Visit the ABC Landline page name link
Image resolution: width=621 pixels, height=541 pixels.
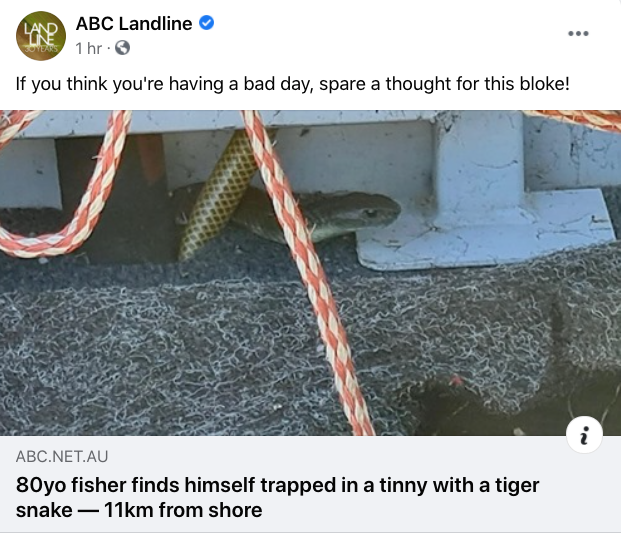click(x=133, y=24)
